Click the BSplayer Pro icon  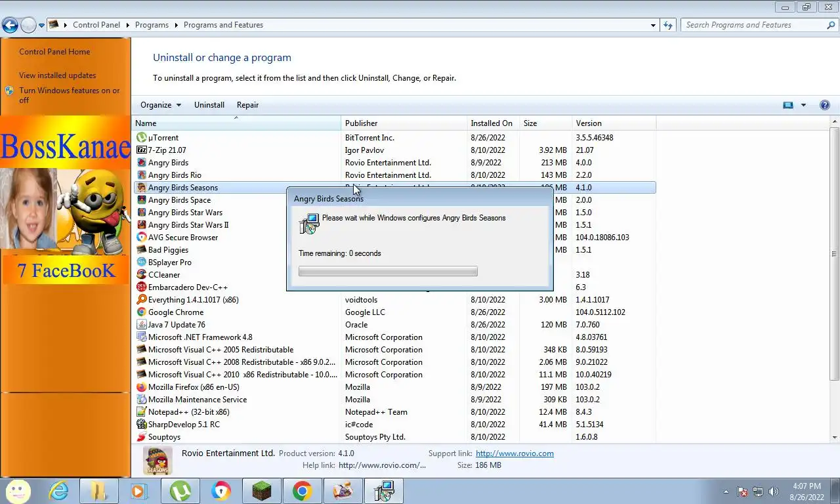(x=141, y=262)
